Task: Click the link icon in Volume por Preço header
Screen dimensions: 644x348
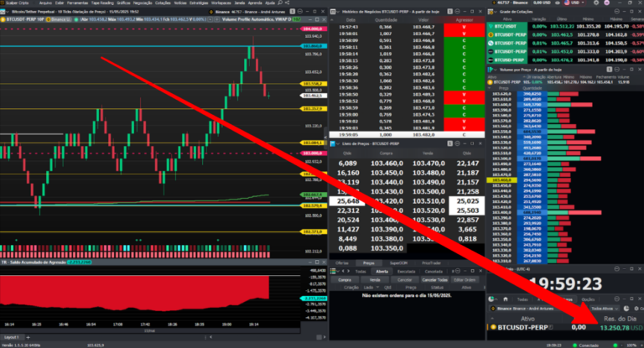Action: [610, 70]
